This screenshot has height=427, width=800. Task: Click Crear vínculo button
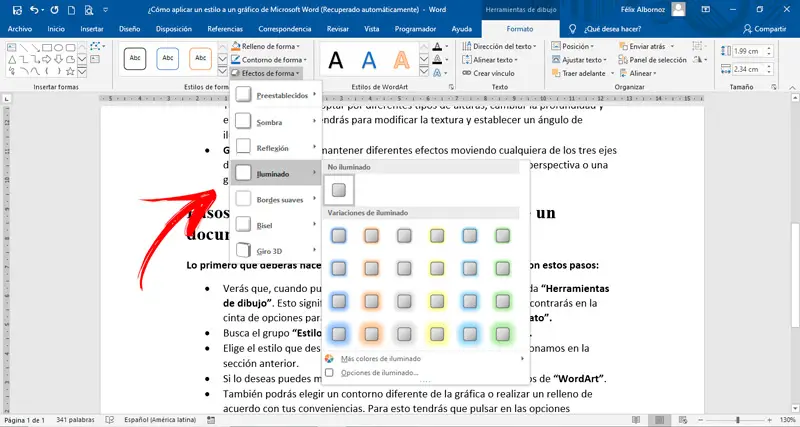coord(489,73)
